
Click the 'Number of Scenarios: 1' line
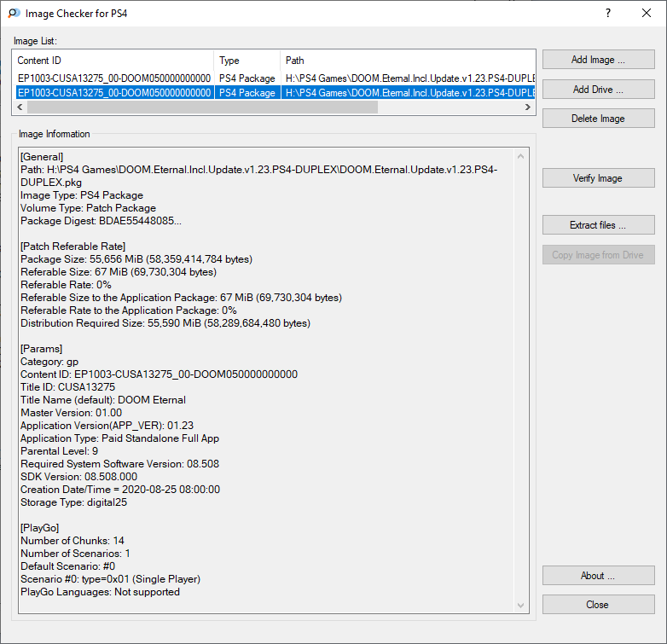pos(75,554)
